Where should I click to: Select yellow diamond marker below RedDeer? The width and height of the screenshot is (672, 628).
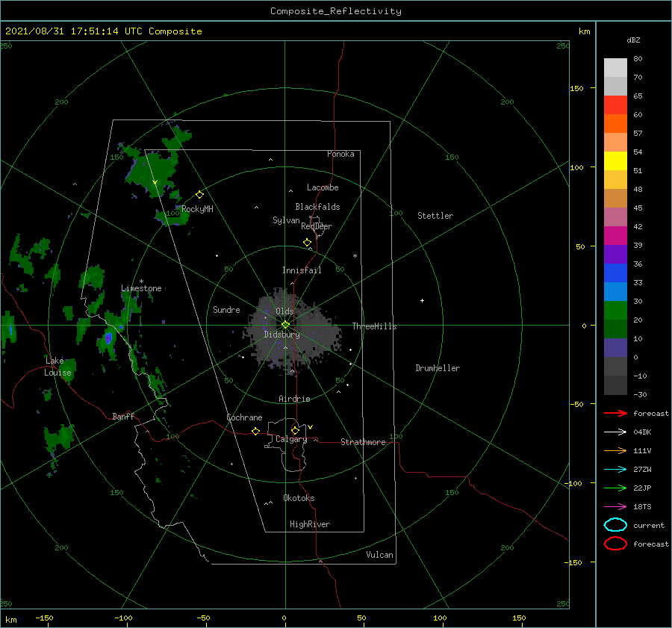pyautogui.click(x=307, y=243)
